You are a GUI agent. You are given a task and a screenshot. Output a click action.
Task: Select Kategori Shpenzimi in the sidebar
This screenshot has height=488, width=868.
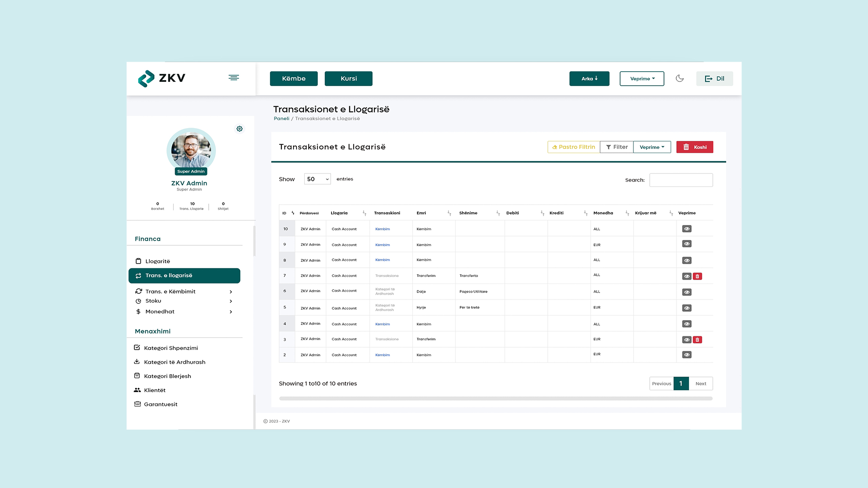coord(171,348)
